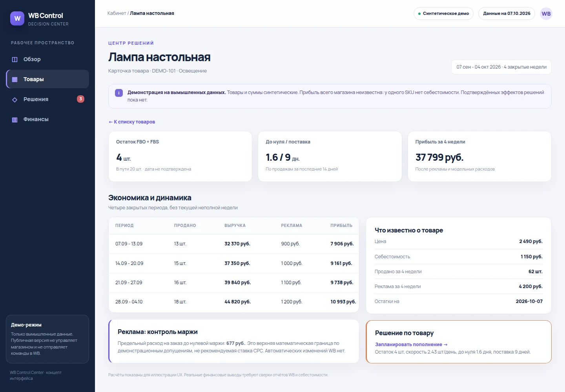The width and height of the screenshot is (565, 392).
Task: Select the Товары menu item
Action: point(47,79)
